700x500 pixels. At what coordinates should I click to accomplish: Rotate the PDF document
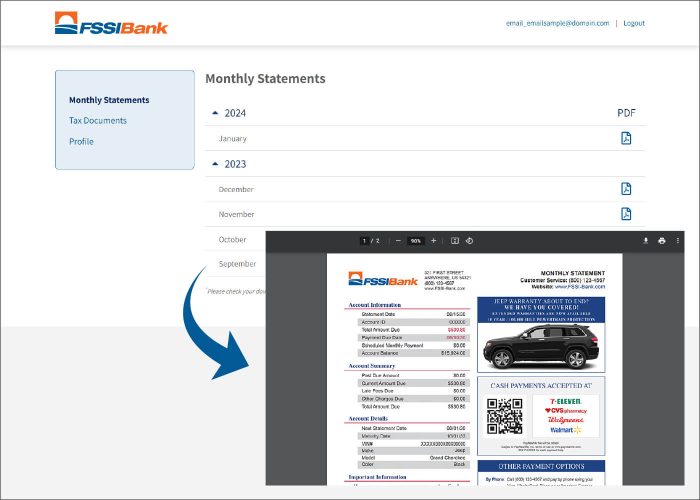coord(469,241)
